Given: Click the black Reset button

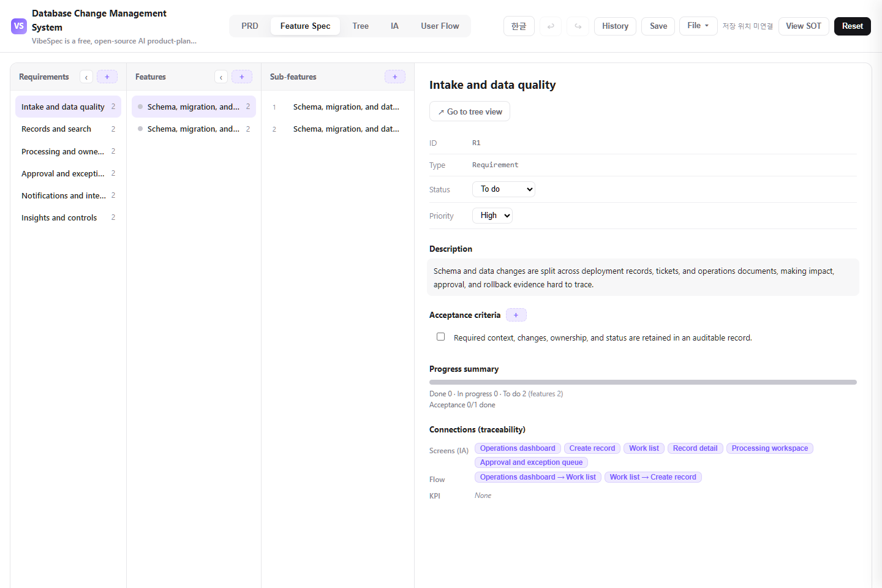Looking at the screenshot, I should 853,26.
